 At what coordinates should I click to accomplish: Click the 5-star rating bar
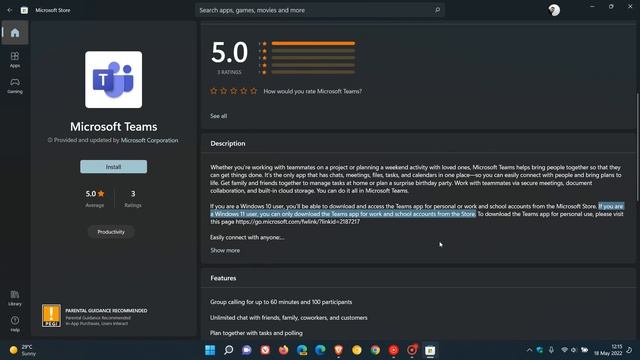click(313, 43)
